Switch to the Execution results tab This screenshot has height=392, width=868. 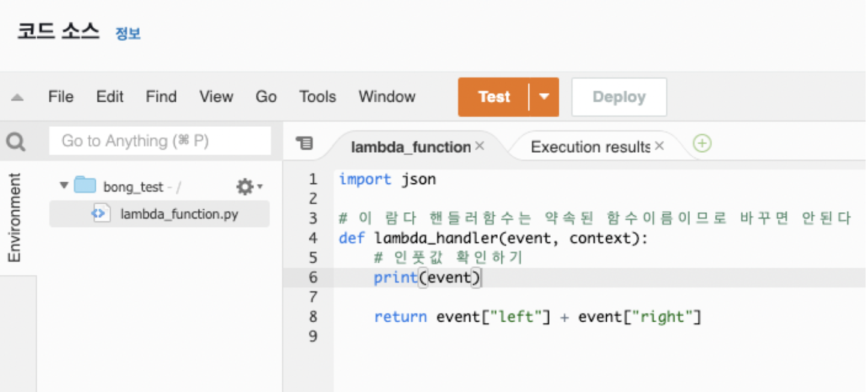[x=590, y=147]
